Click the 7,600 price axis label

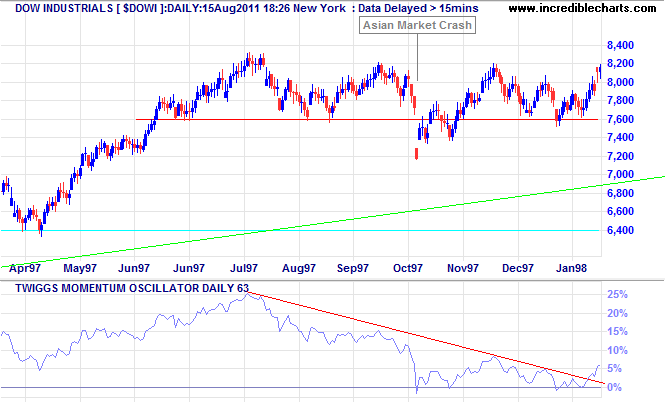620,119
